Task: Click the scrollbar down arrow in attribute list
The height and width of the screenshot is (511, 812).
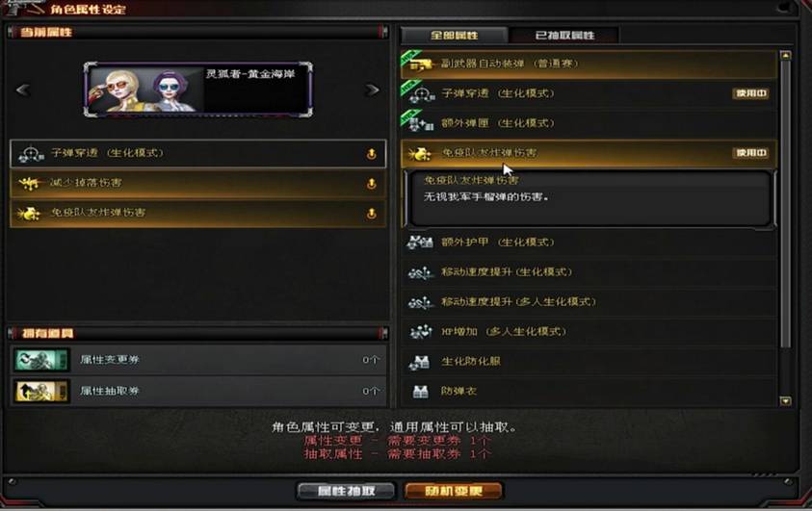Action: (x=786, y=401)
